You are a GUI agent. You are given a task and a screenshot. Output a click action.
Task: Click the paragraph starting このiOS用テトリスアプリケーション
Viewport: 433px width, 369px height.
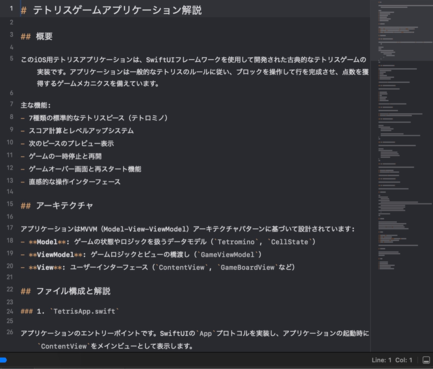pos(195,72)
